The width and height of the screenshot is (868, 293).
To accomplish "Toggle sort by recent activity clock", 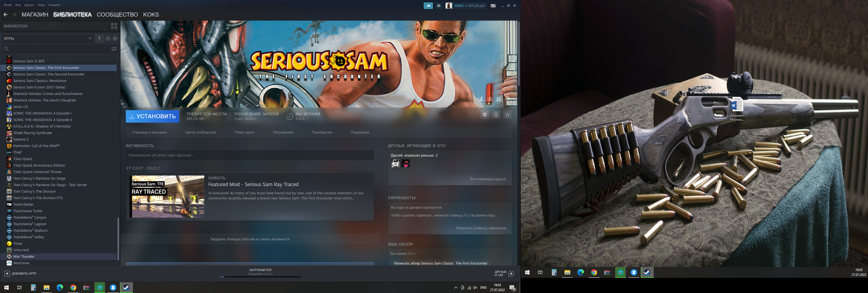I will (108, 39).
